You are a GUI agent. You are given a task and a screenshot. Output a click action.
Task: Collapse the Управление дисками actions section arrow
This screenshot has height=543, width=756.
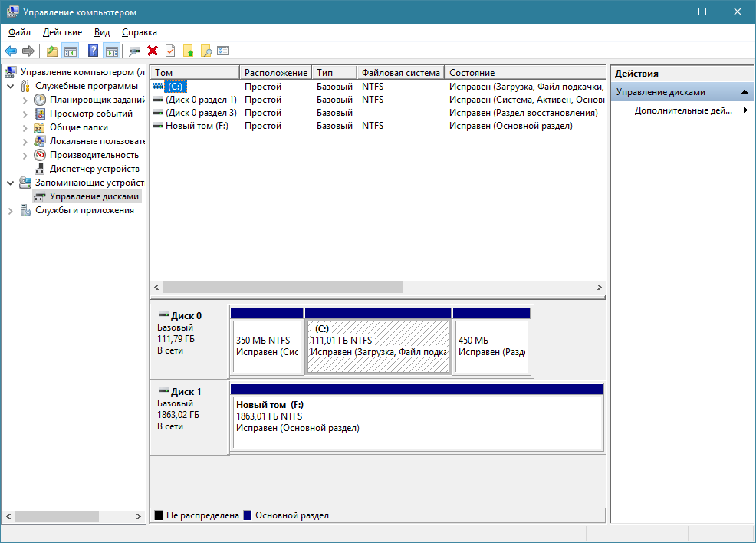[x=744, y=91]
